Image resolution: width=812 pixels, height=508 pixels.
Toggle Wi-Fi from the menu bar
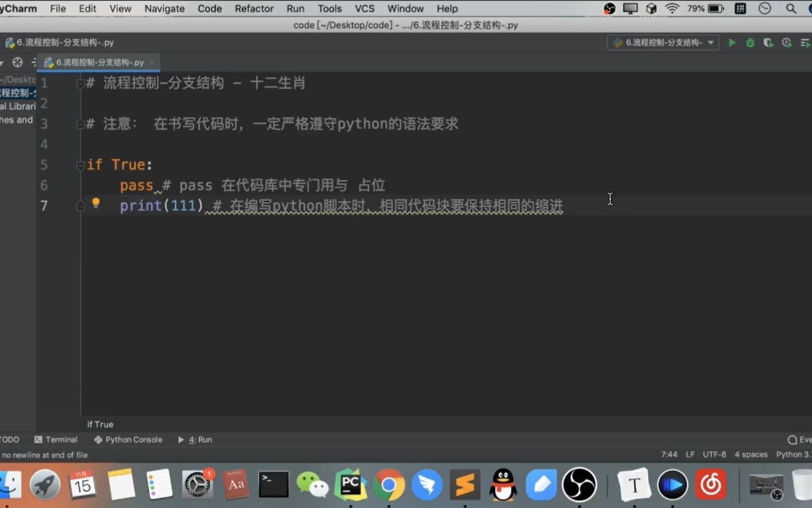[672, 9]
